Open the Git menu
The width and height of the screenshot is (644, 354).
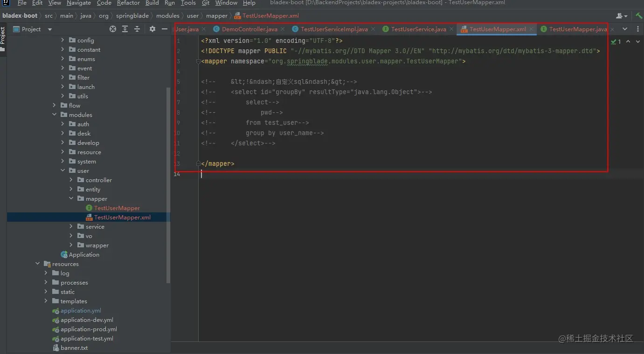tap(206, 3)
